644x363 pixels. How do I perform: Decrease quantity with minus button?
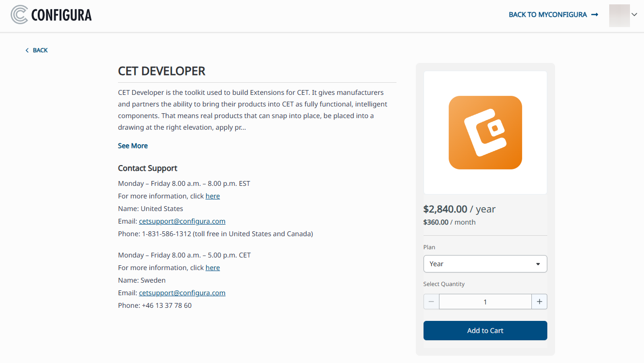[x=431, y=302]
